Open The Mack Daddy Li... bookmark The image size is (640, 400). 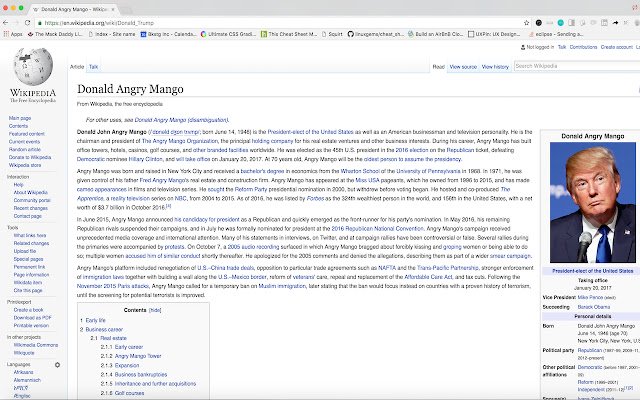(x=55, y=34)
